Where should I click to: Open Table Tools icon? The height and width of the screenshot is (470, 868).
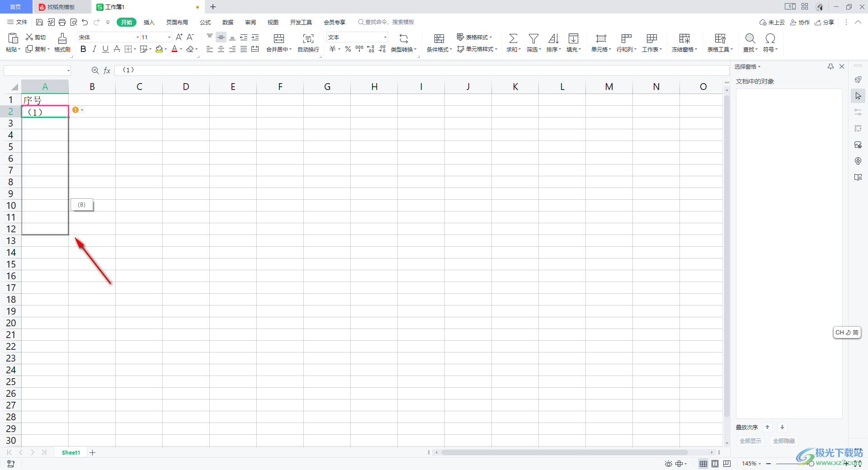(720, 38)
